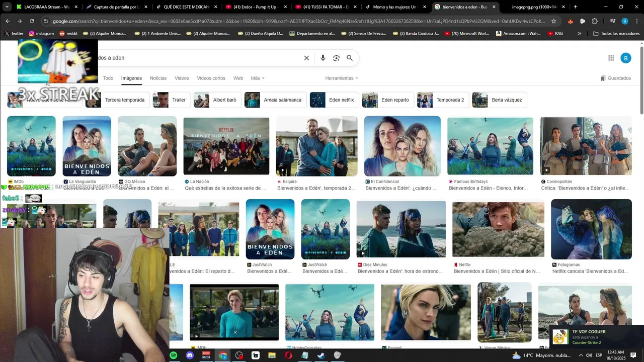Open the El Confidencial image result
644x362 pixels.
click(403, 146)
